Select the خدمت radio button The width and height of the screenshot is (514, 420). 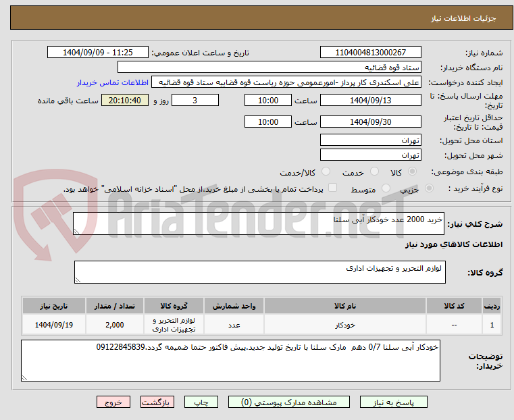(374, 172)
